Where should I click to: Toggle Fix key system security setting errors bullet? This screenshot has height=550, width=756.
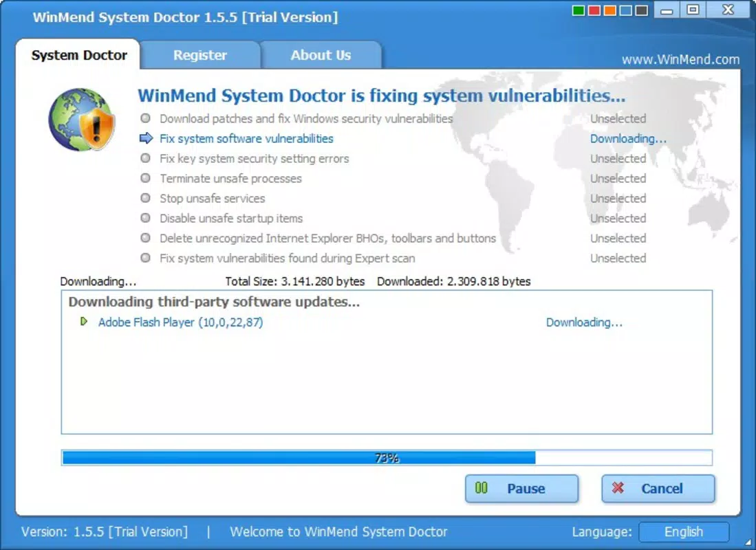pyautogui.click(x=145, y=158)
